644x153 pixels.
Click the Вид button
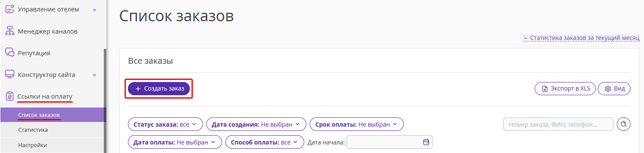tap(614, 89)
